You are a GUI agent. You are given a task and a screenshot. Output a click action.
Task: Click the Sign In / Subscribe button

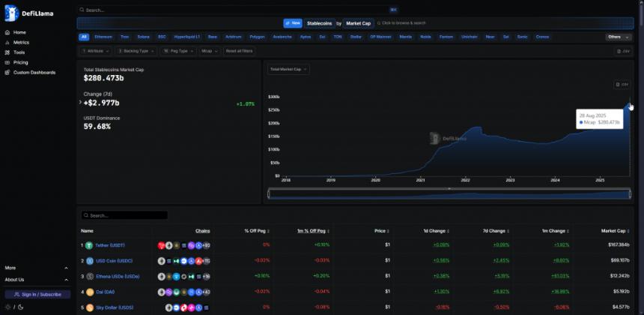click(37, 295)
